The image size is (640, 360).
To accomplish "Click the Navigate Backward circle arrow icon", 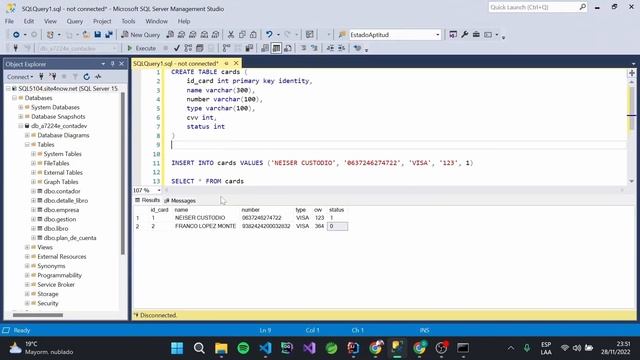I will (16, 35).
